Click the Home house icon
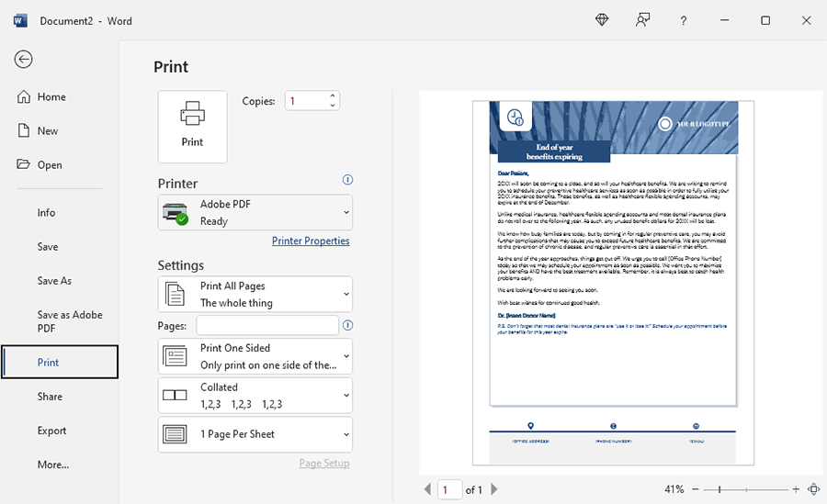The image size is (827, 504). click(24, 96)
